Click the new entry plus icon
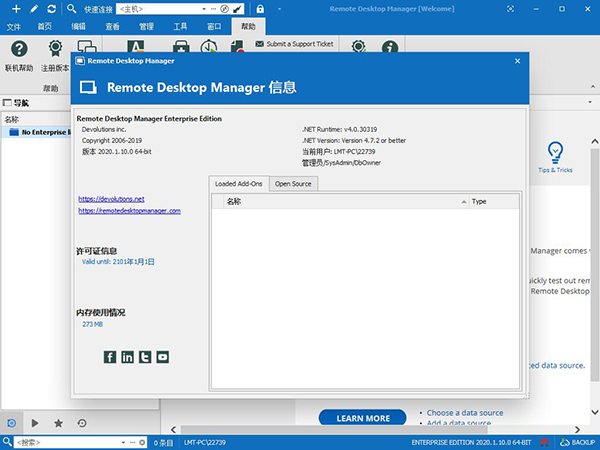The image size is (600, 450). [x=16, y=8]
